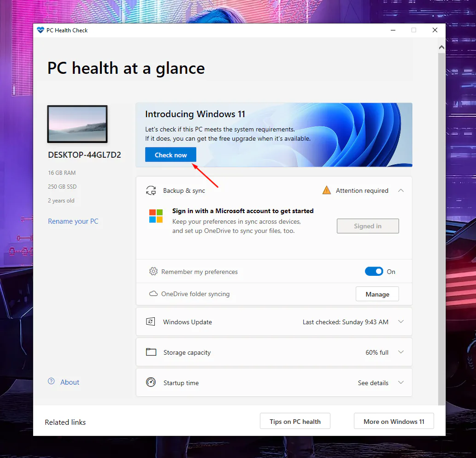The image size is (476, 458).
Task: Expand the Startup time section chevron
Action: point(401,382)
